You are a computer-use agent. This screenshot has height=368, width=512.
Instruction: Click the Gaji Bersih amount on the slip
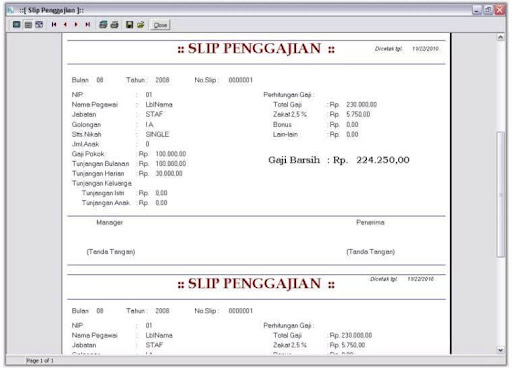click(383, 160)
